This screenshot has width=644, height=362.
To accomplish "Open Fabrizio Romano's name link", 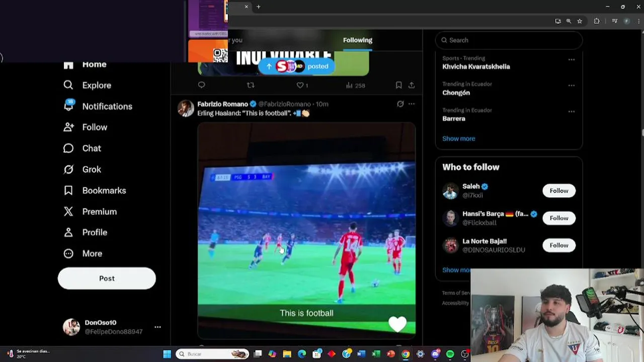I will [x=222, y=104].
